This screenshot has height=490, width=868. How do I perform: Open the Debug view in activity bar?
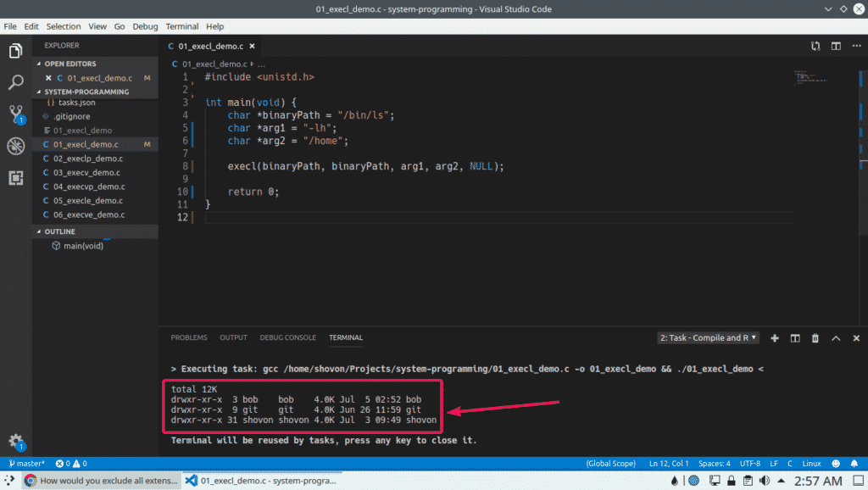pos(15,146)
